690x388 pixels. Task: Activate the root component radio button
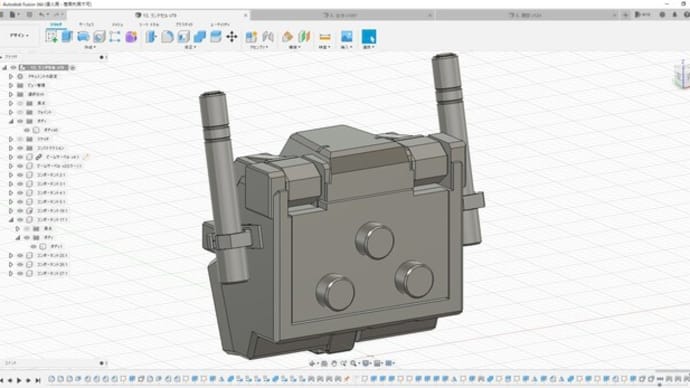coord(73,67)
